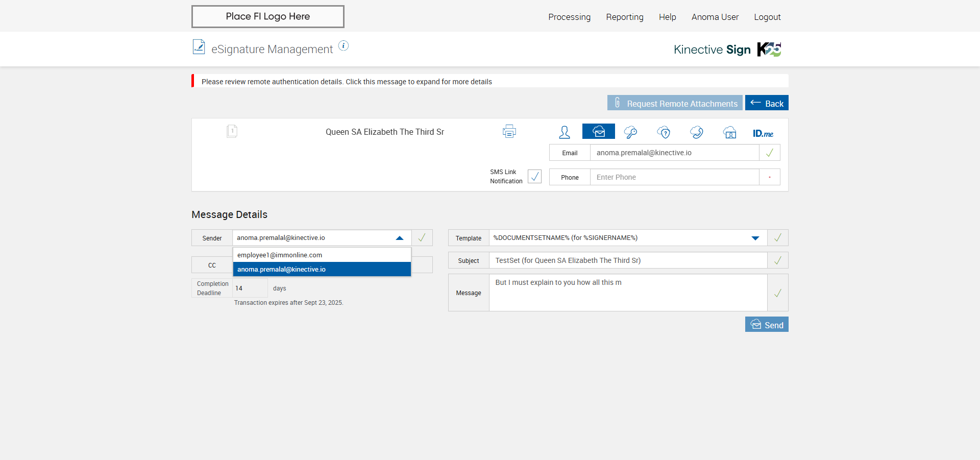Select the cloud email authentication icon
This screenshot has height=460, width=980.
point(598,132)
